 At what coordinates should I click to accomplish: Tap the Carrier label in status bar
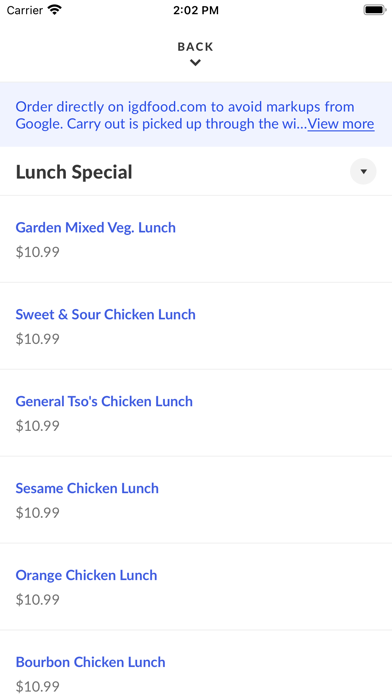click(25, 10)
